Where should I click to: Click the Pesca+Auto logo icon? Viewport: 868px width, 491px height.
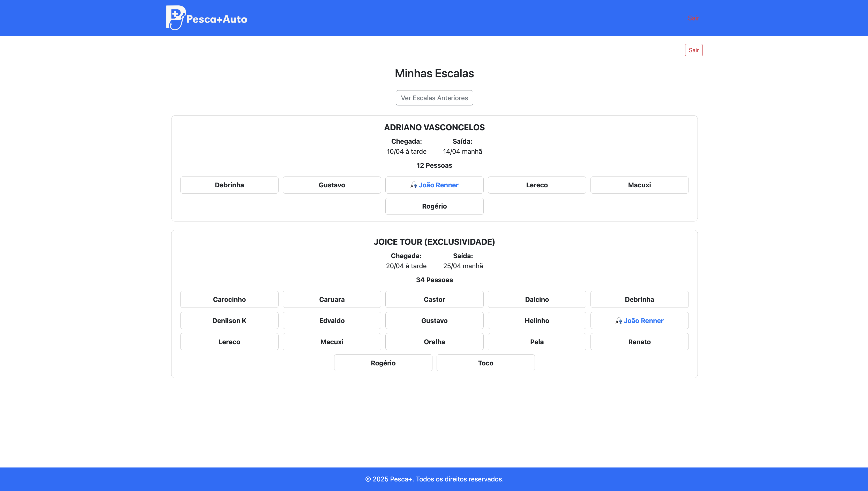point(176,18)
